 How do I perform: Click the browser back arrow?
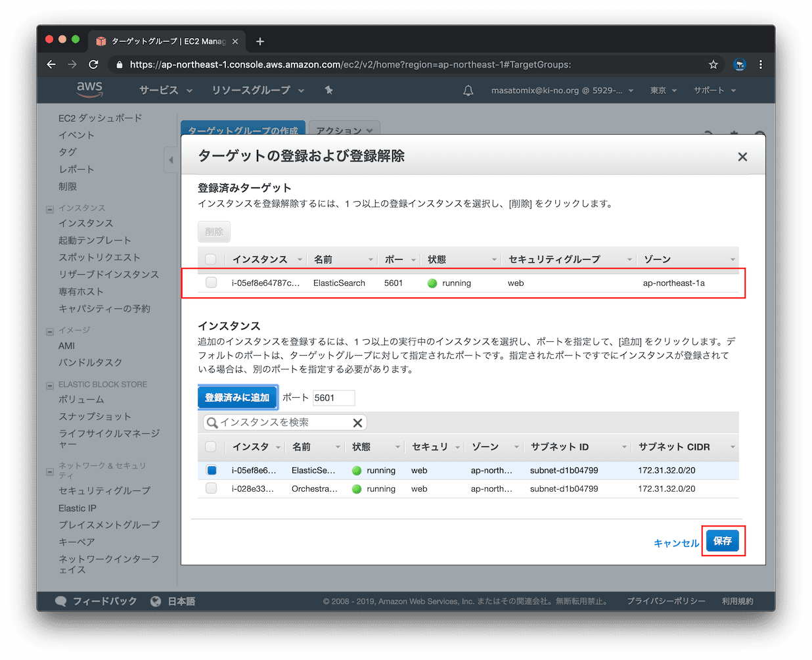(x=51, y=64)
